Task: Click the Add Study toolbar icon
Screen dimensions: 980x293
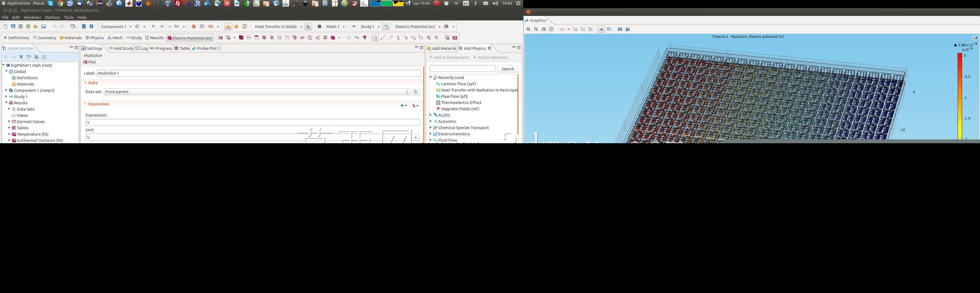Action: click(x=386, y=27)
